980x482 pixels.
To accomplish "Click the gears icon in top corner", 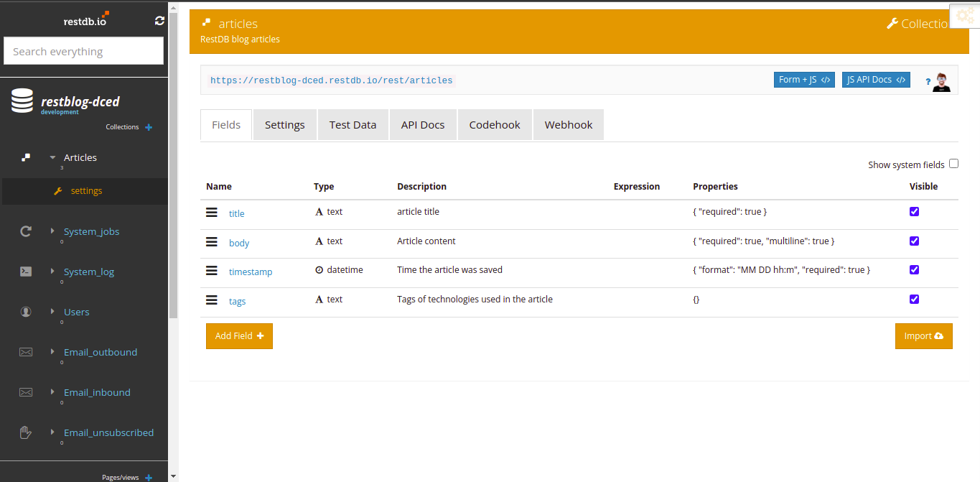I will (x=965, y=16).
